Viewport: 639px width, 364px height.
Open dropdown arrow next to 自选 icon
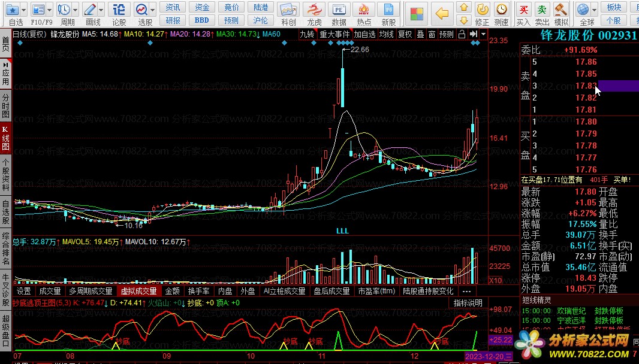[23, 10]
